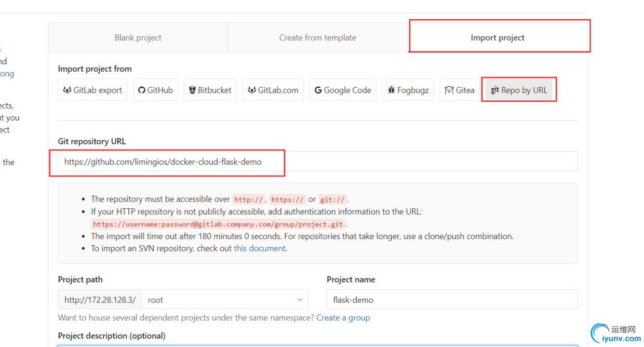This screenshot has height=347, width=644.
Task: Click the Project description text area
Action: (318, 345)
